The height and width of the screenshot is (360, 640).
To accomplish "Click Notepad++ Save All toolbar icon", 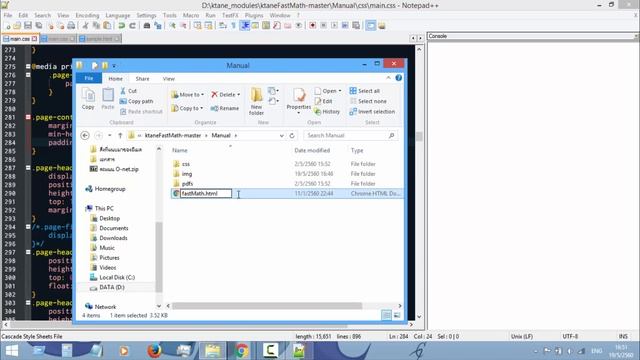I will pyautogui.click(x=39, y=26).
